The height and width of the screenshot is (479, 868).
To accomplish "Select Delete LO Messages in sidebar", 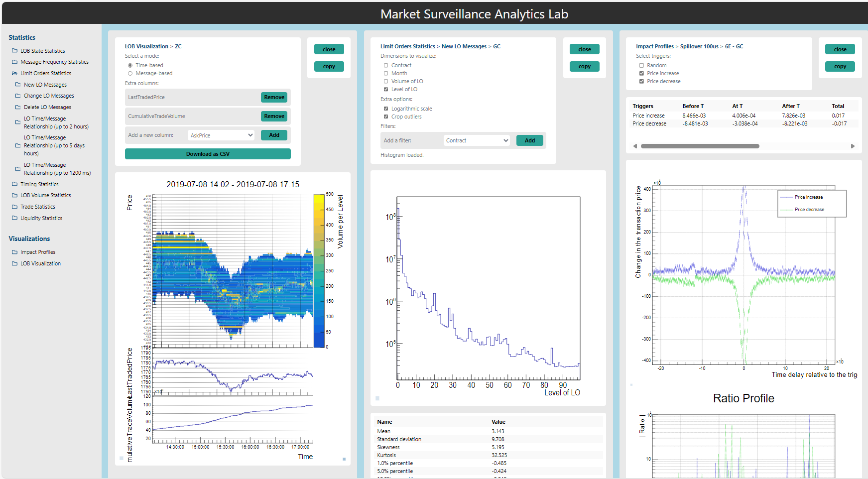I will click(x=47, y=107).
